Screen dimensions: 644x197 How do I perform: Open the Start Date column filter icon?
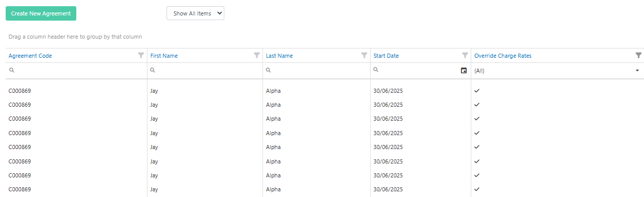[x=465, y=55]
